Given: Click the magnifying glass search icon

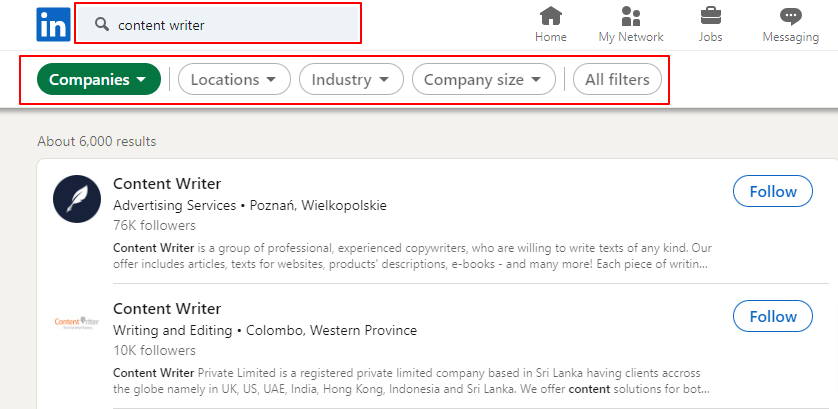Looking at the screenshot, I should tap(102, 25).
